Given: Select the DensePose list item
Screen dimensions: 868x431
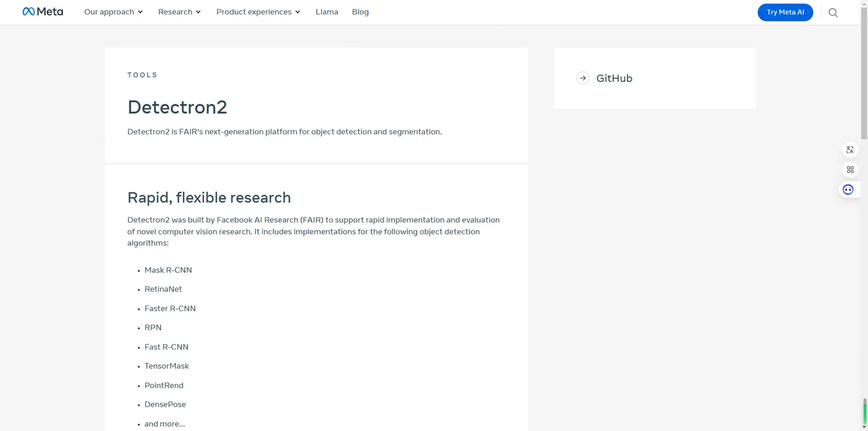Looking at the screenshot, I should point(165,404).
